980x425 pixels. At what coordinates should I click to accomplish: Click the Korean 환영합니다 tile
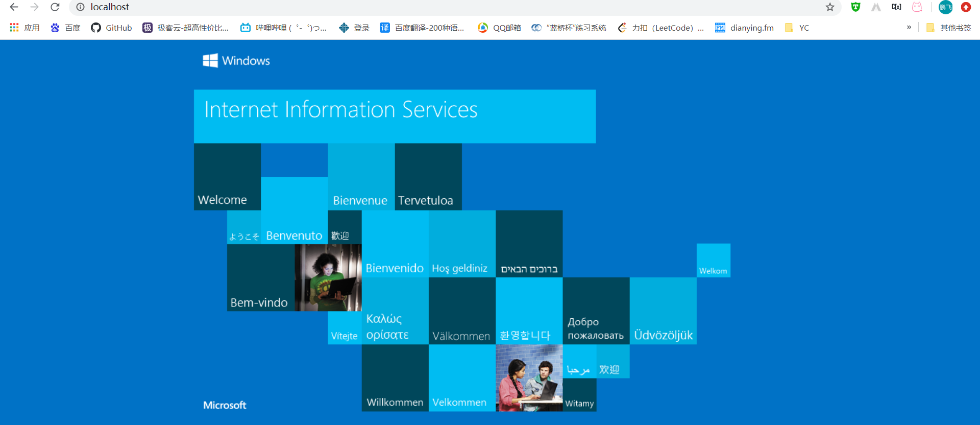point(529,311)
